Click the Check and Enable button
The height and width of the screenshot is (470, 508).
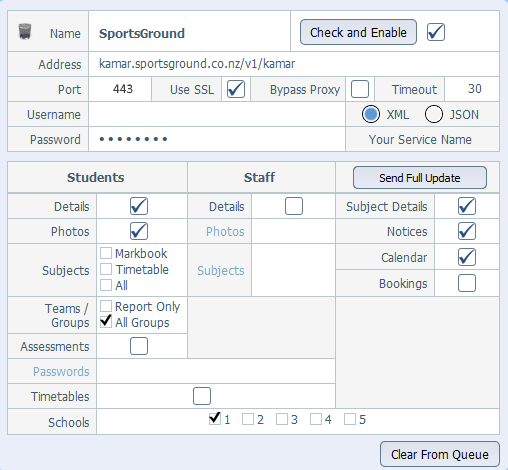(358, 32)
